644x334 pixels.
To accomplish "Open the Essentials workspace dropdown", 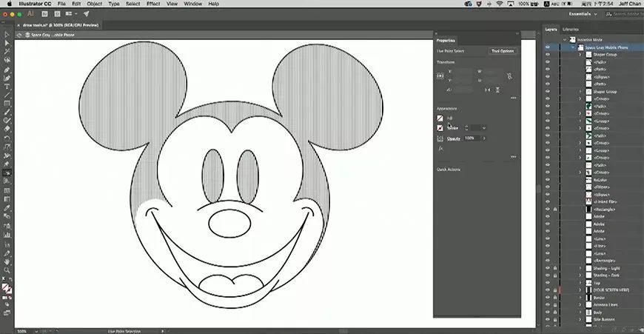I will point(583,14).
